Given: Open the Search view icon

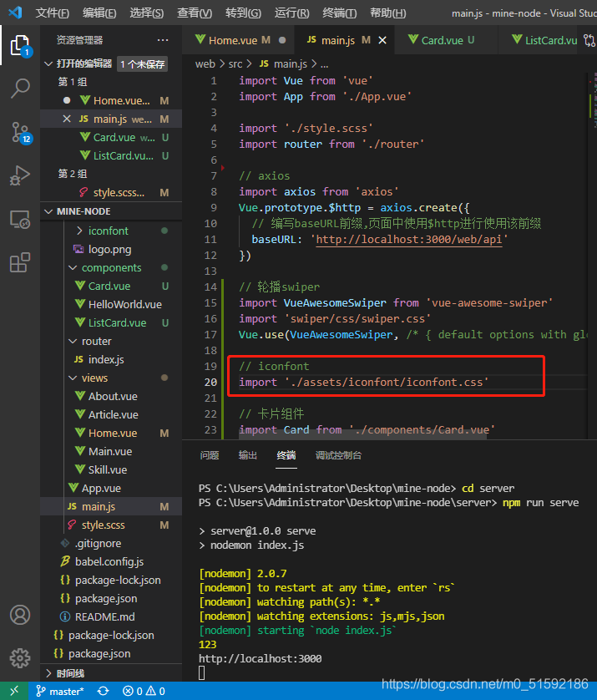Looking at the screenshot, I should pos(20,89).
